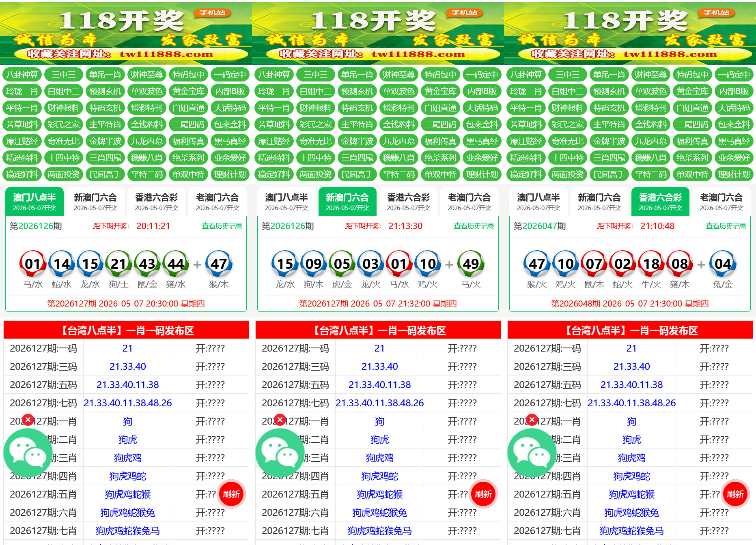This screenshot has height=545, width=756.
Task: Select 新澳门六合 tab on the right page
Action: (599, 202)
